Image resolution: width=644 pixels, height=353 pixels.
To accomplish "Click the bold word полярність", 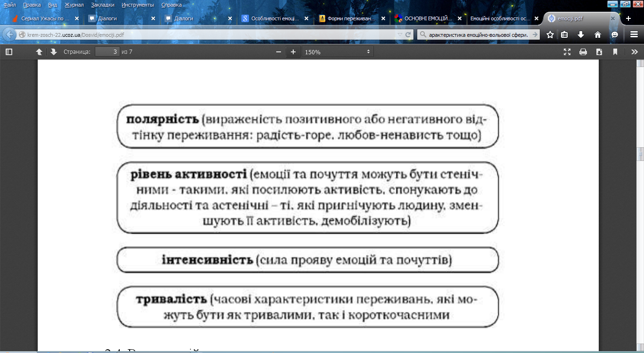I will point(163,120).
